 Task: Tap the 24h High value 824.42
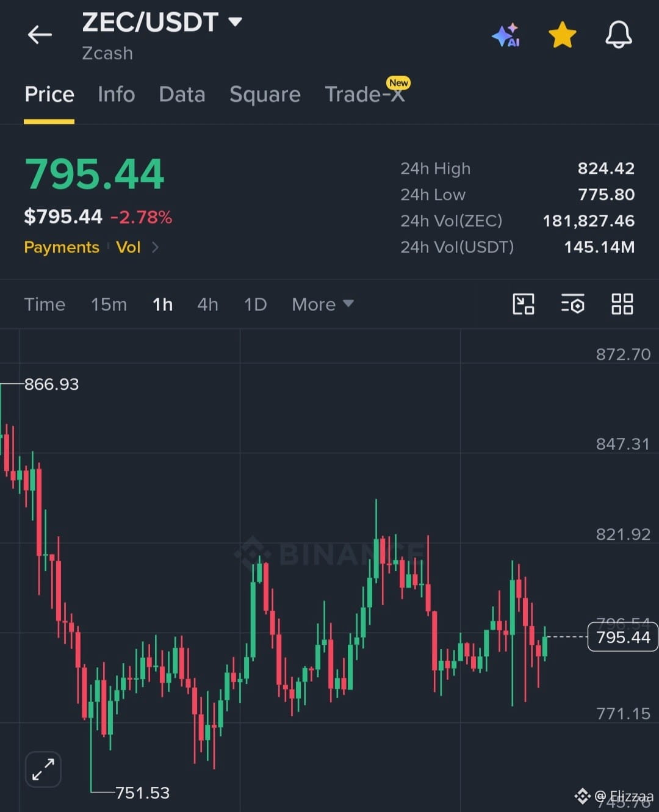(x=606, y=168)
